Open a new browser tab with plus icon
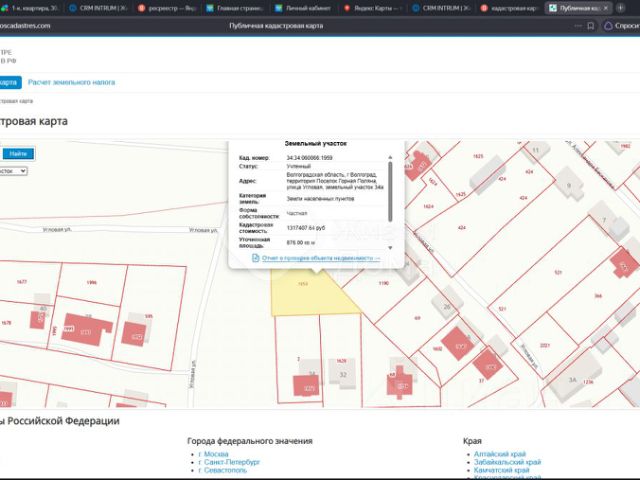This screenshot has width=640, height=480. [x=620, y=8]
